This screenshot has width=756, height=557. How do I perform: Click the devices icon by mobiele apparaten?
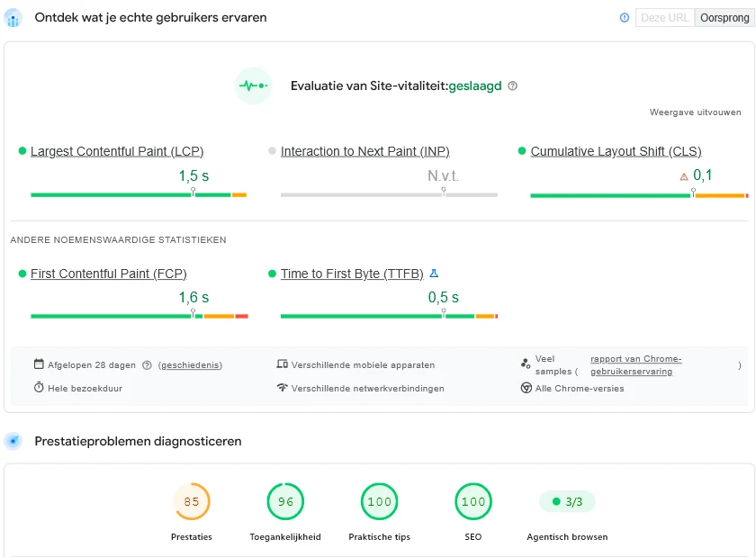282,364
